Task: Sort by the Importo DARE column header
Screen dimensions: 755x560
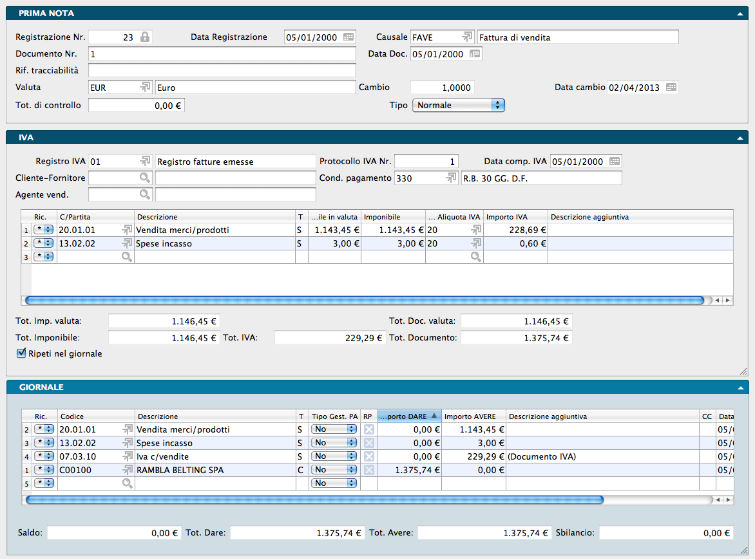Action: (409, 416)
